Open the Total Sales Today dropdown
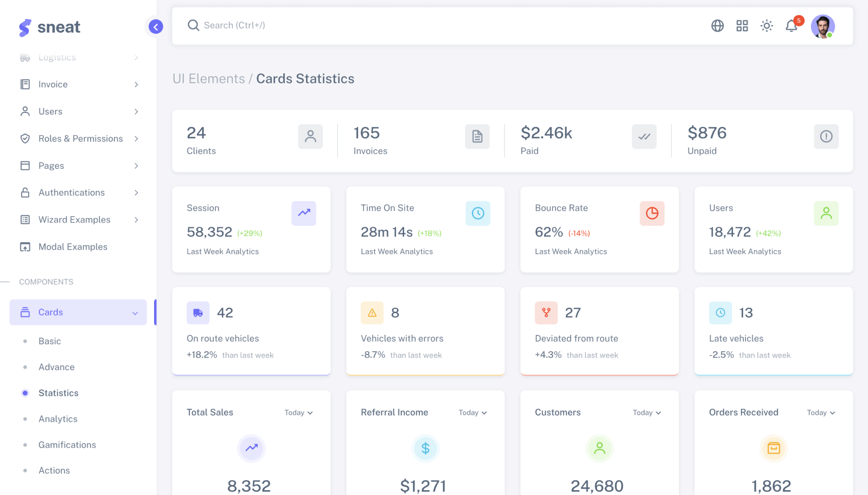Image resolution: width=868 pixels, height=495 pixels. tap(298, 412)
